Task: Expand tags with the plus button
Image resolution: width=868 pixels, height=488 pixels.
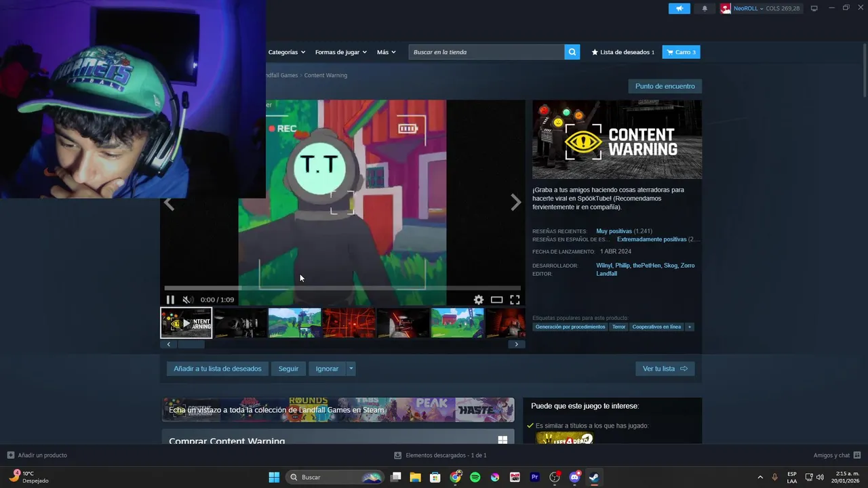Action: click(690, 327)
